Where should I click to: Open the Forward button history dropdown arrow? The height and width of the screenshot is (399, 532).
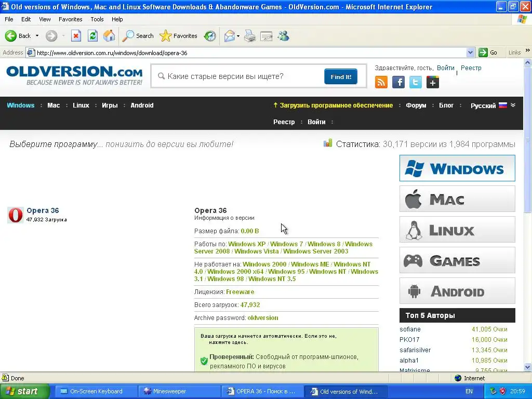point(63,36)
